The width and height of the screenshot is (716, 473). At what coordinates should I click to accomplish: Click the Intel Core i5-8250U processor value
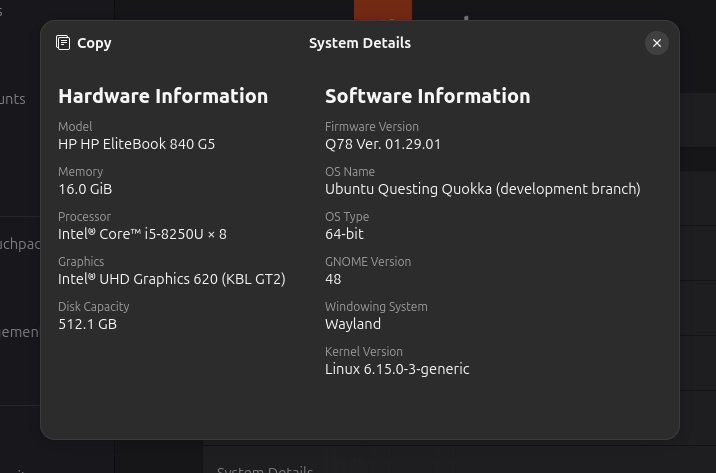142,234
